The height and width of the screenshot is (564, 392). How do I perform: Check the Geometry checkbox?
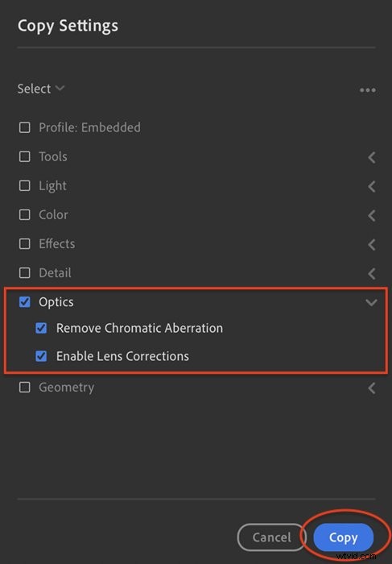pos(24,388)
